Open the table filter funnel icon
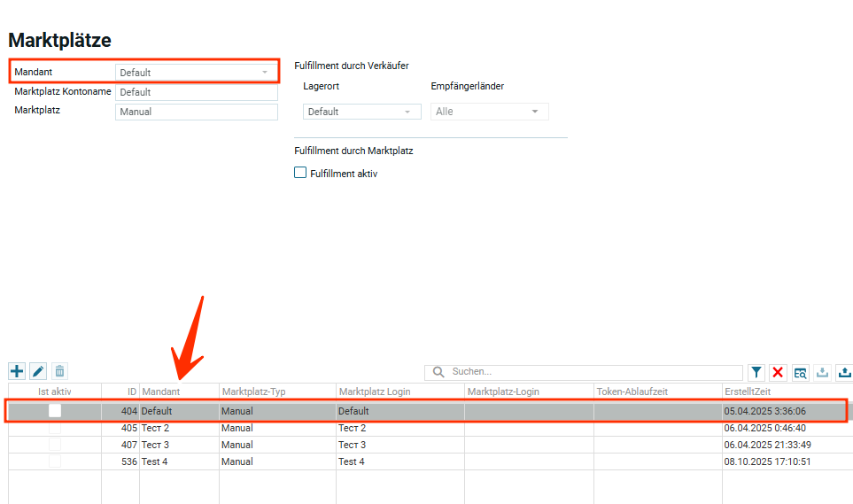This screenshot has height=504, width=853. [756, 373]
